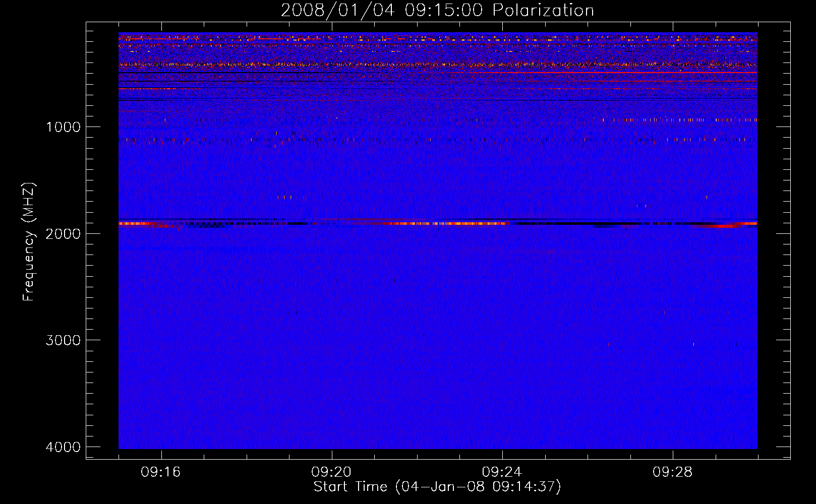Click the 09:24 time tick label
This screenshot has height=504, width=816.
coord(502,472)
